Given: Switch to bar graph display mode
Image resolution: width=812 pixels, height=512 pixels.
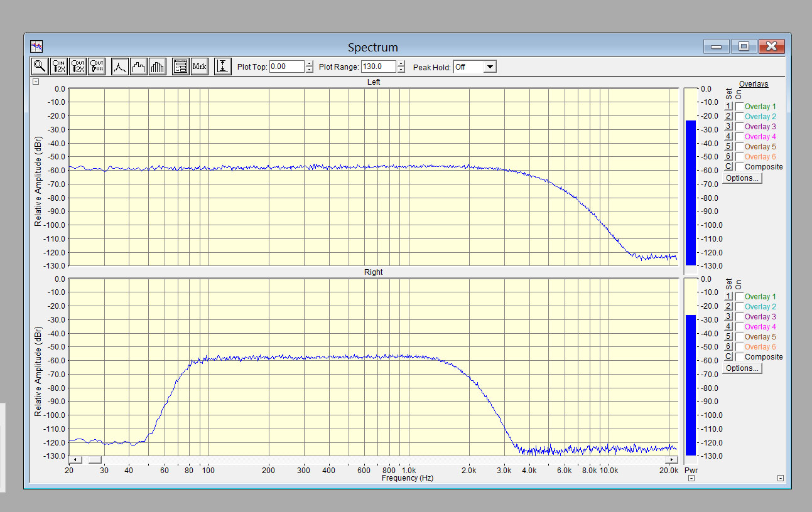Looking at the screenshot, I should tap(158, 67).
